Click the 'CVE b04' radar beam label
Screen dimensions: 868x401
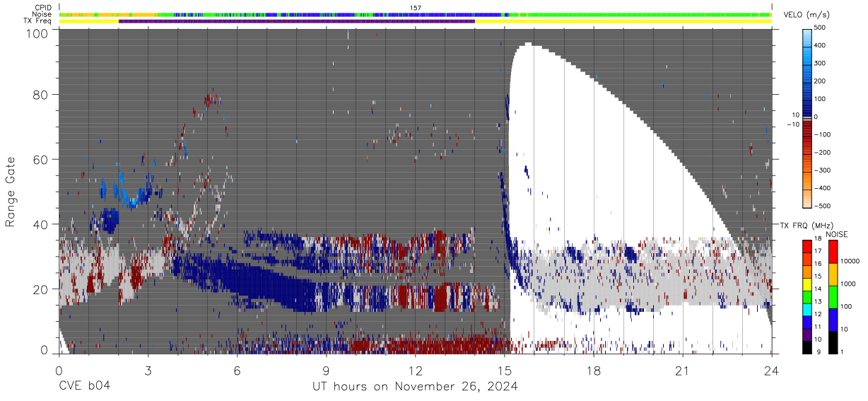click(x=84, y=387)
